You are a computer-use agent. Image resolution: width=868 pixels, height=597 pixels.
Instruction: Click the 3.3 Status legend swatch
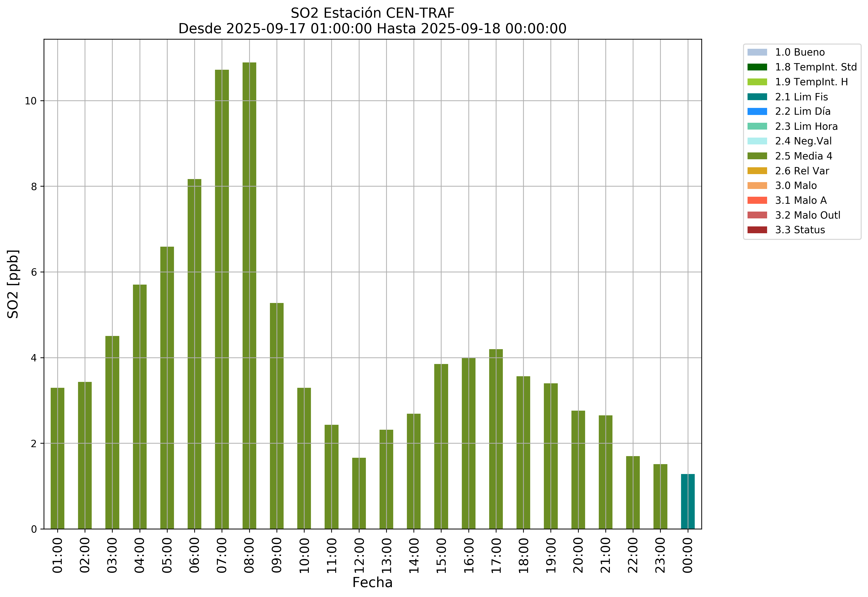[x=757, y=230]
